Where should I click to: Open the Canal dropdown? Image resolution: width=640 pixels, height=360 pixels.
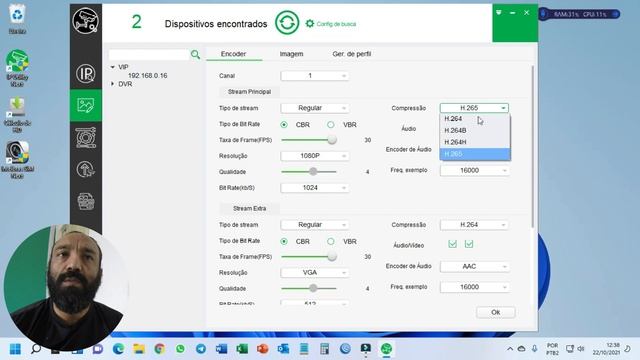[x=315, y=76]
